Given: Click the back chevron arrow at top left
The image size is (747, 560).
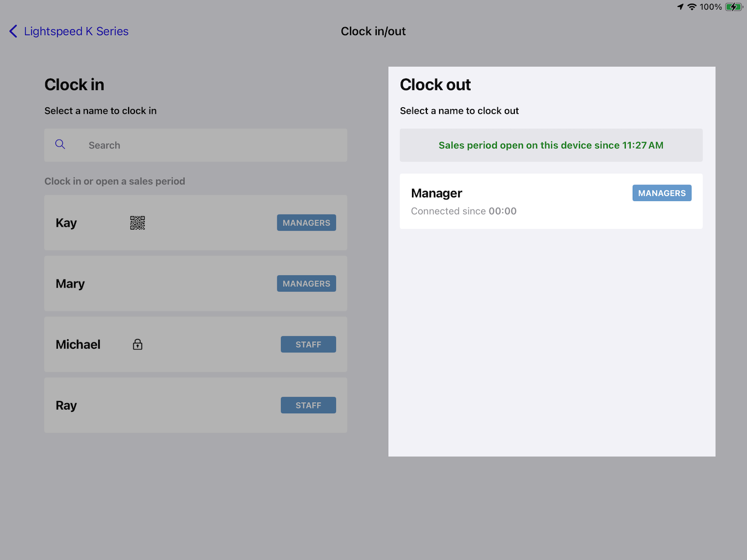Looking at the screenshot, I should tap(13, 31).
